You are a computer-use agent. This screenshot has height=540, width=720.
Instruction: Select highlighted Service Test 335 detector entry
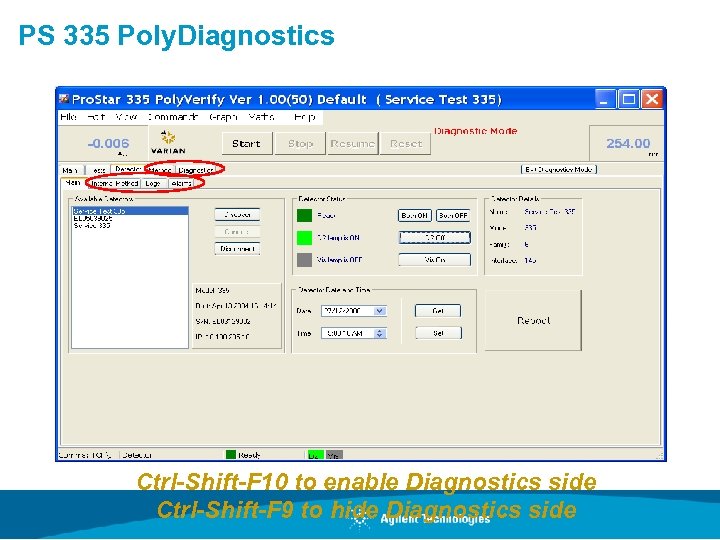(x=130, y=211)
